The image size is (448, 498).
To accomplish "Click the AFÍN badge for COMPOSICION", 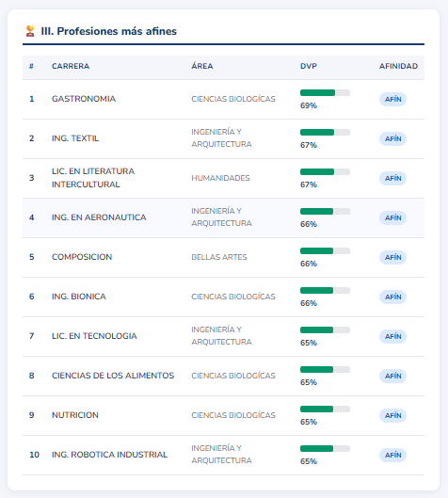I will [392, 258].
